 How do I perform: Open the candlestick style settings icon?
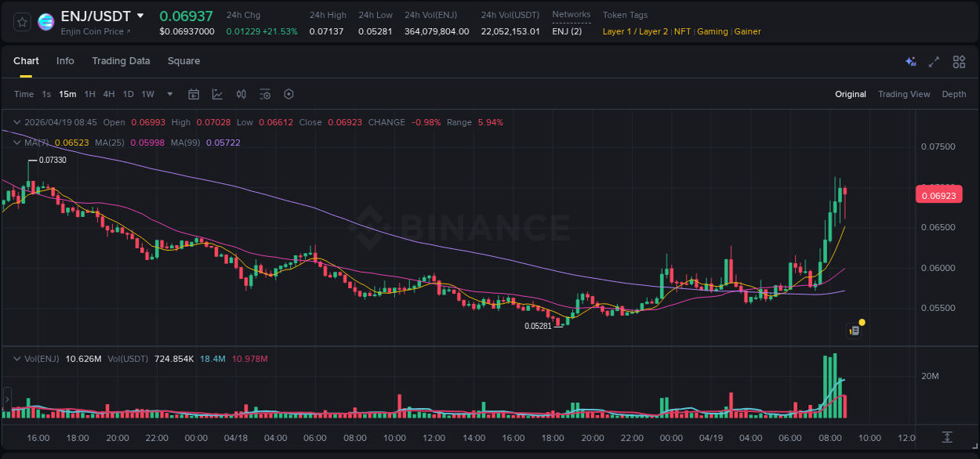[241, 94]
